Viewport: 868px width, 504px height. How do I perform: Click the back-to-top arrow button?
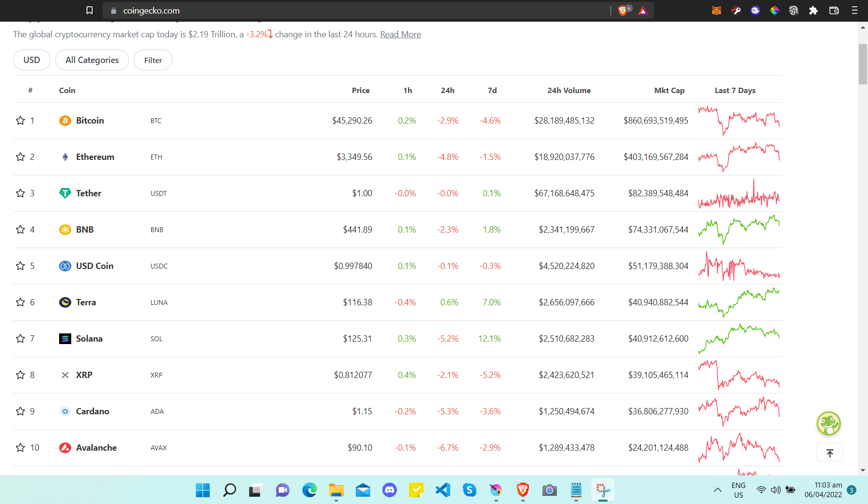(830, 453)
